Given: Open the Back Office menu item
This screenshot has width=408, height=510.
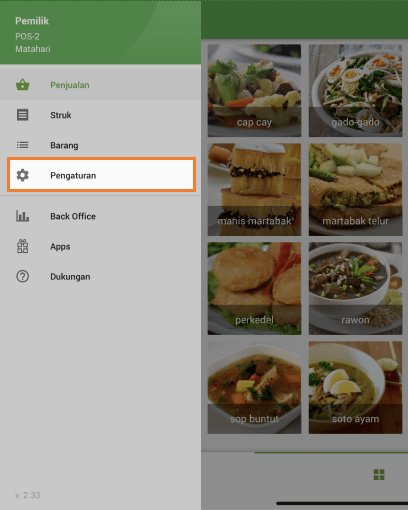Looking at the screenshot, I should tap(100, 216).
